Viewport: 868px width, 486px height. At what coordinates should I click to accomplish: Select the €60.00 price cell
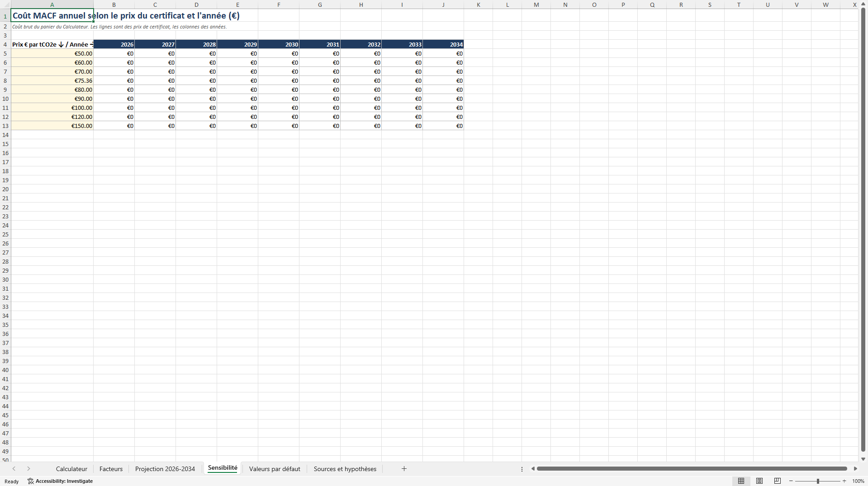[x=52, y=62]
